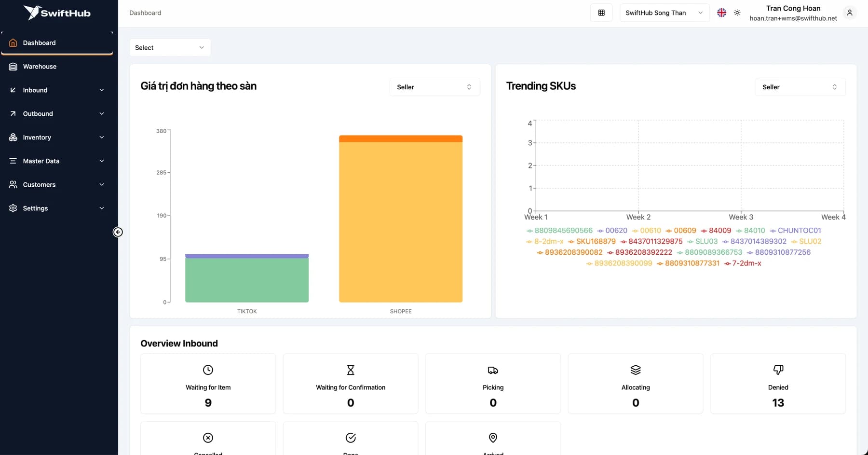
Task: Toggle legend entry 00620
Action: click(x=612, y=231)
